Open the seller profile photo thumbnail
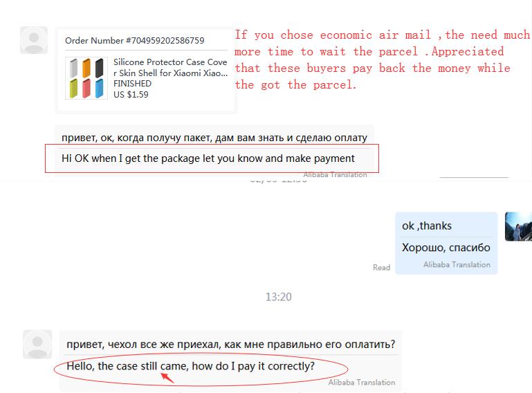This screenshot has width=532, height=393. (518, 226)
